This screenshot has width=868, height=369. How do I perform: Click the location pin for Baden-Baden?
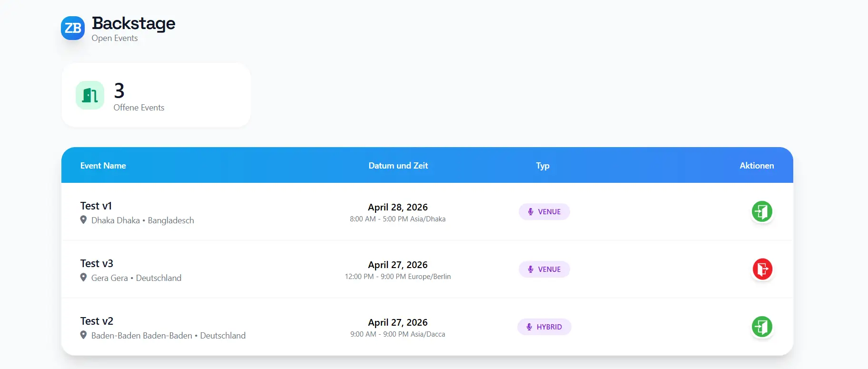pos(83,335)
